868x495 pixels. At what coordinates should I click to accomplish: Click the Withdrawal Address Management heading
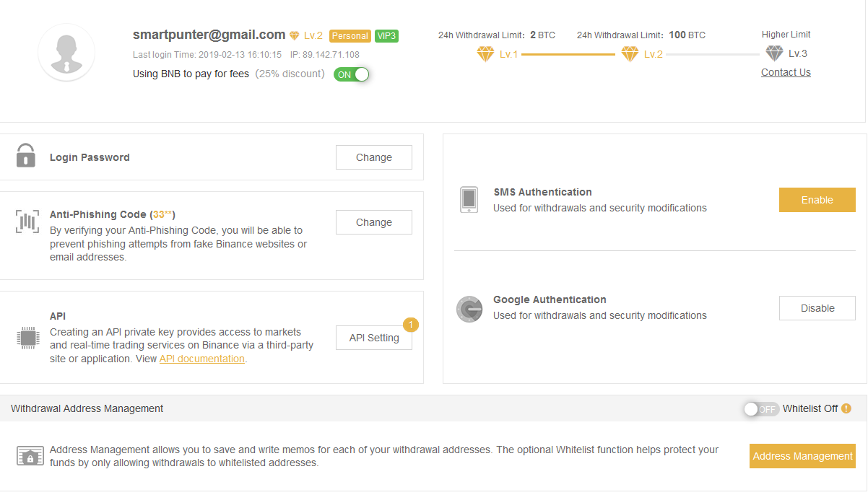(87, 408)
